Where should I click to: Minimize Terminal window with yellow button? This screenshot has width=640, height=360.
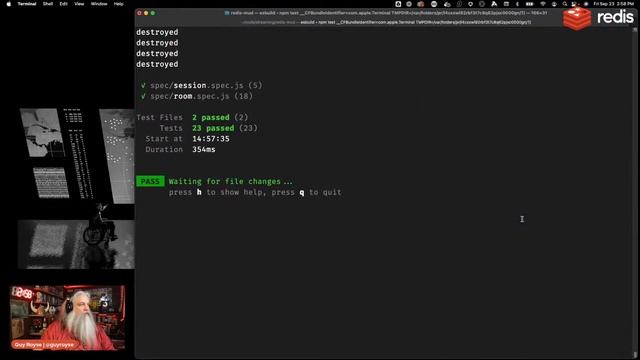pos(146,13)
